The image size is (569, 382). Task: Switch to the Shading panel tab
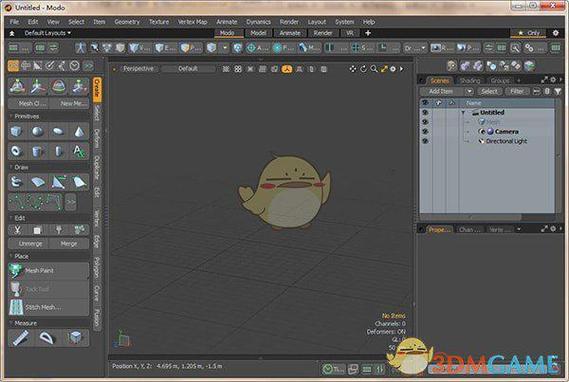coord(470,81)
